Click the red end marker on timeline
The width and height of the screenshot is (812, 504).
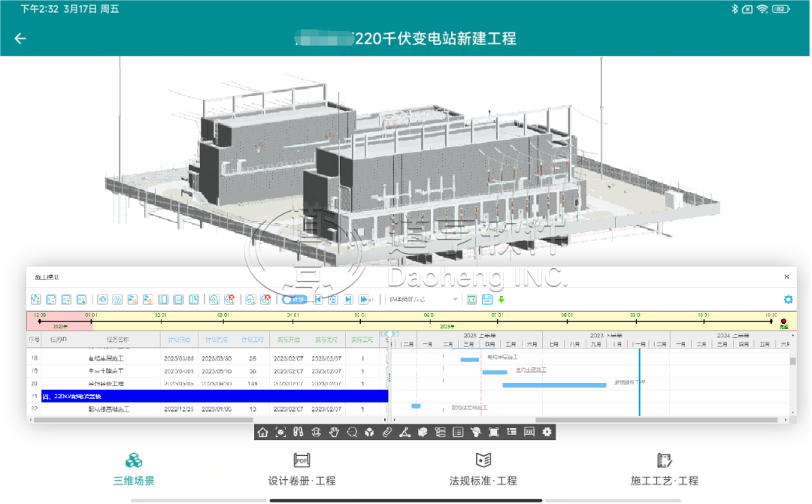pos(783,321)
